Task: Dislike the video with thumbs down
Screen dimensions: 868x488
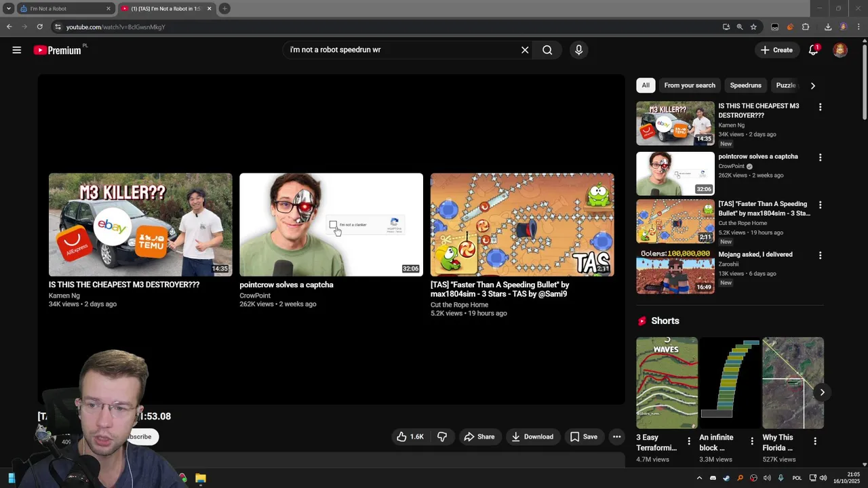Action: 442,437
